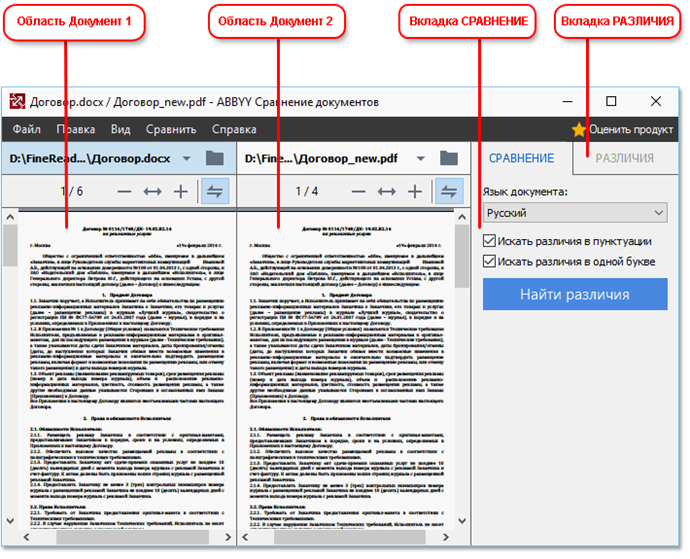
Task: Click page counter 1 / 6
Action: (x=71, y=191)
